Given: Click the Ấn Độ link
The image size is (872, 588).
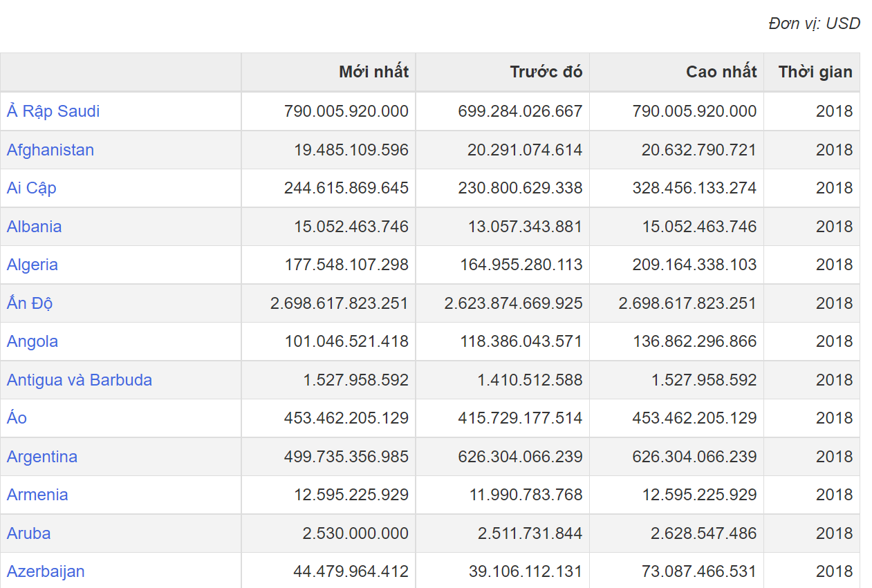Looking at the screenshot, I should click(30, 303).
